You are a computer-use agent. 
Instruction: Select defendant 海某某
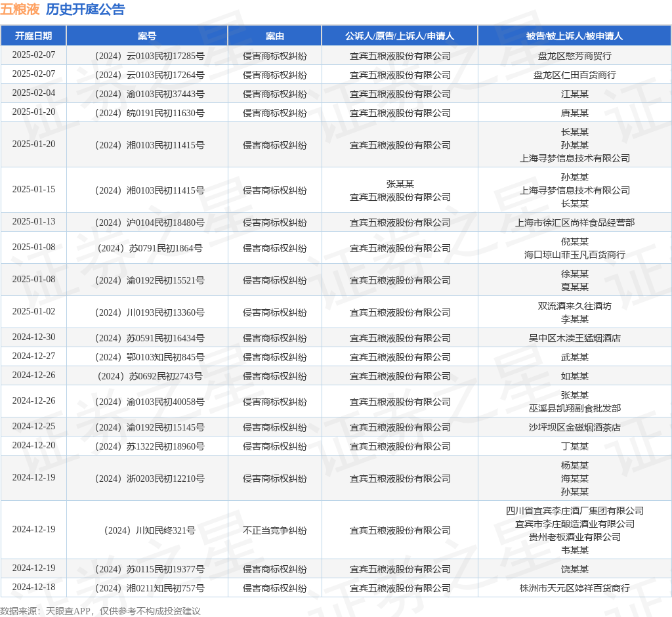(575, 479)
